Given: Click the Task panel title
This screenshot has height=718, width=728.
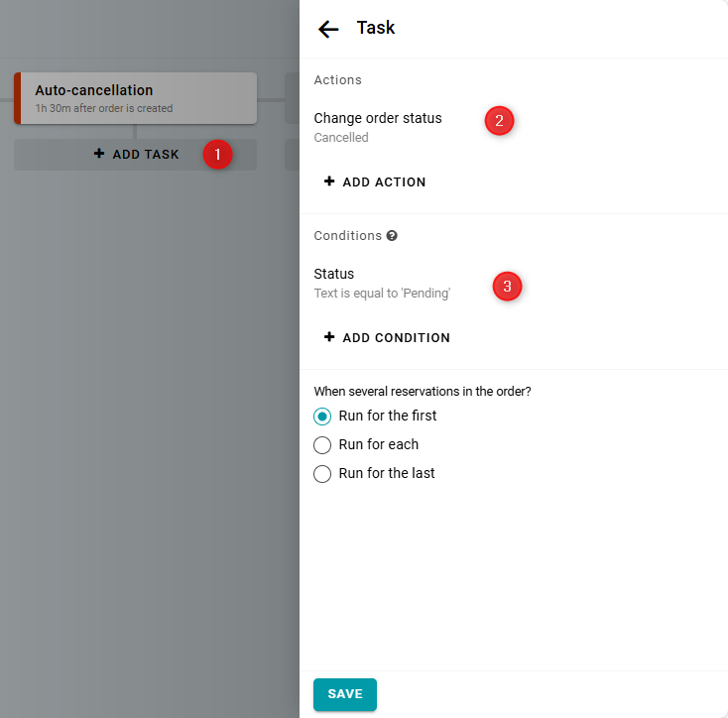Looking at the screenshot, I should (x=376, y=28).
